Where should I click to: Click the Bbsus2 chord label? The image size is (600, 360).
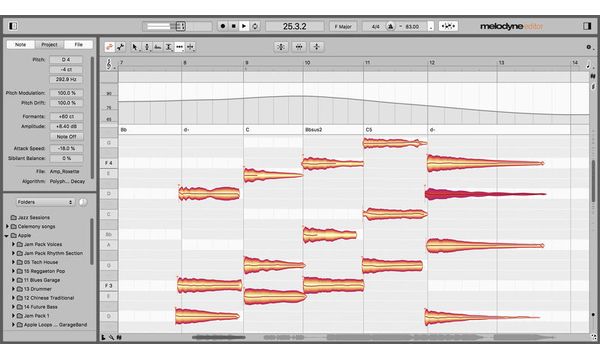point(313,130)
